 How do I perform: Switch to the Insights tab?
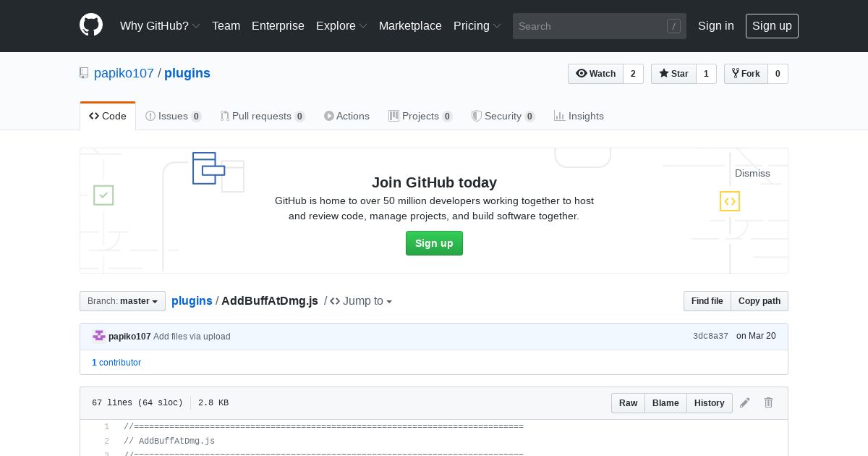(x=579, y=116)
